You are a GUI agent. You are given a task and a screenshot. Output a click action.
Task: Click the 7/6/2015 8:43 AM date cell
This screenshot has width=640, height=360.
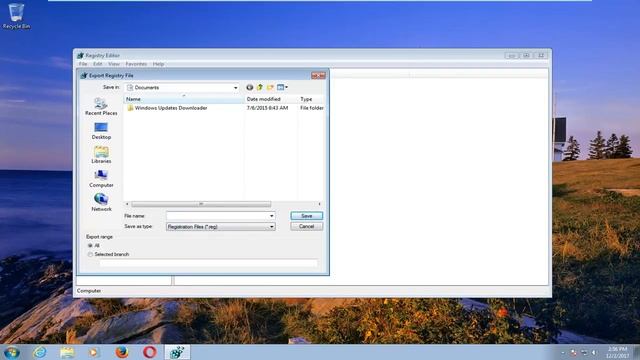pyautogui.click(x=267, y=108)
